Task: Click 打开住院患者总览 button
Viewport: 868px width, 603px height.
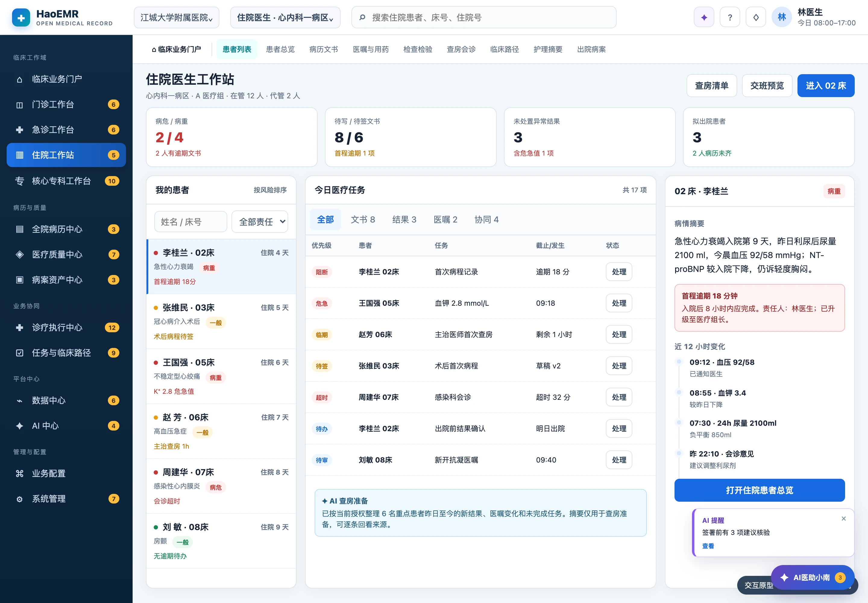Action: pos(759,490)
